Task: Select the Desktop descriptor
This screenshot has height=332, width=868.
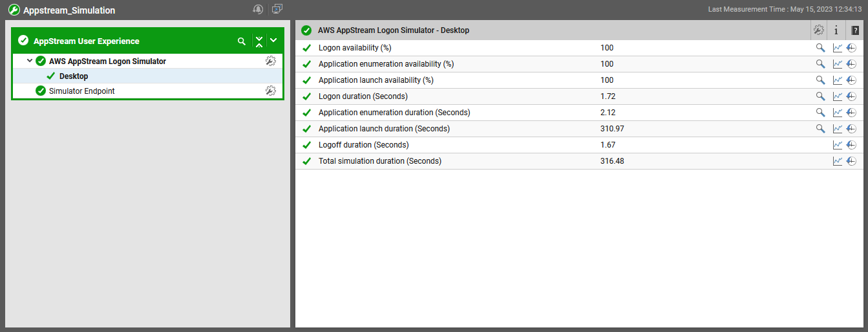Action: click(74, 76)
